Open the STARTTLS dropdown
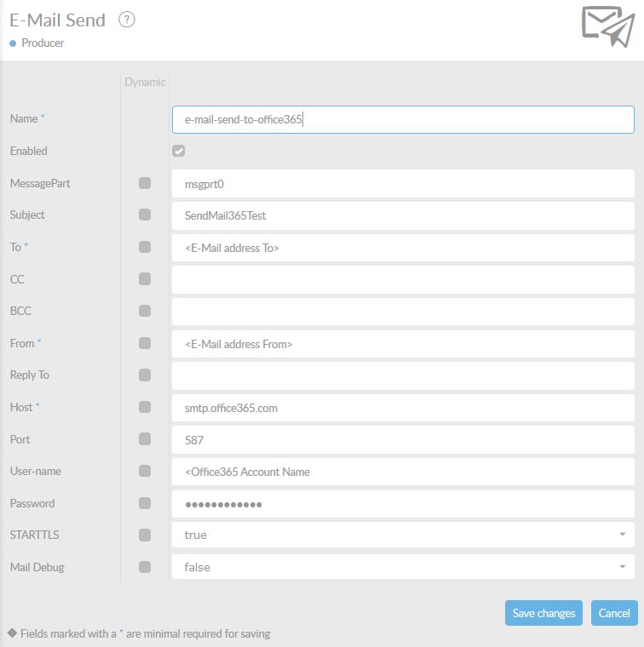This screenshot has height=647, width=644. 402,535
